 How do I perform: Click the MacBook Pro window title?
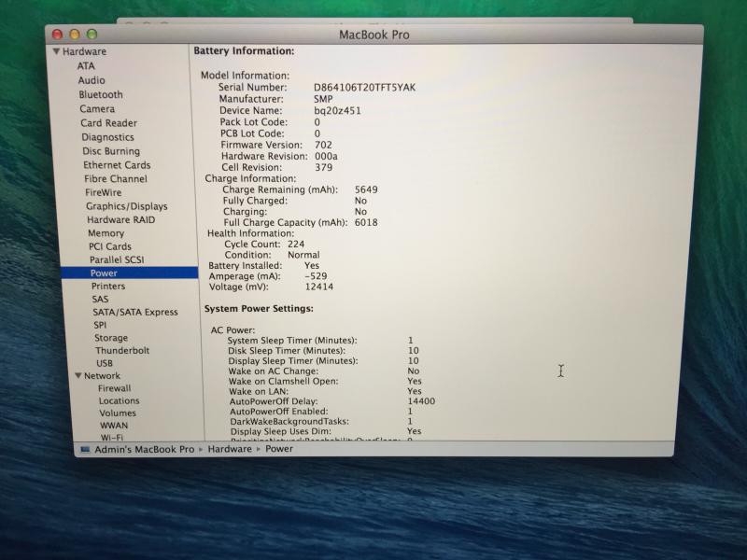374,35
